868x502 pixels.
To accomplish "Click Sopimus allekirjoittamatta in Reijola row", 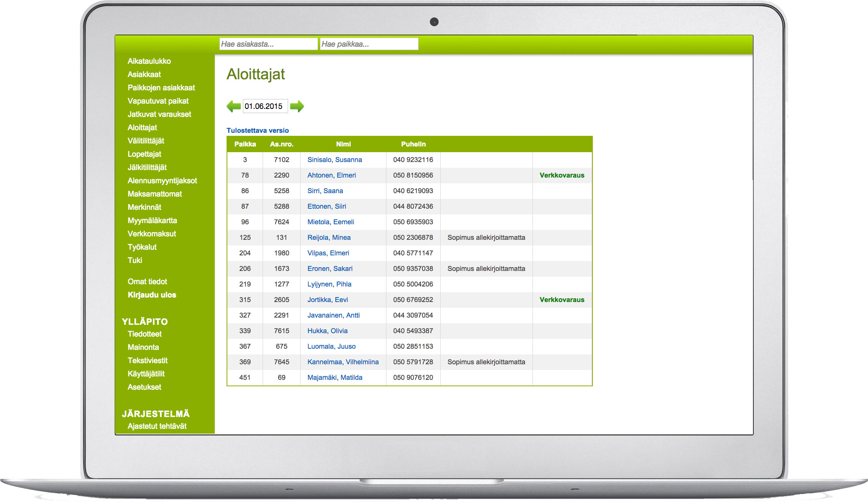I will (x=486, y=238).
